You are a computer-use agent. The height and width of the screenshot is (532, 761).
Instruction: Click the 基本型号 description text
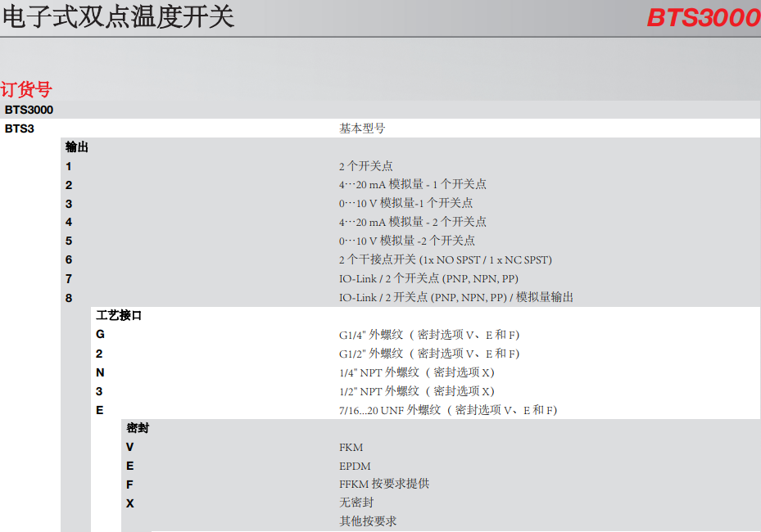point(362,128)
